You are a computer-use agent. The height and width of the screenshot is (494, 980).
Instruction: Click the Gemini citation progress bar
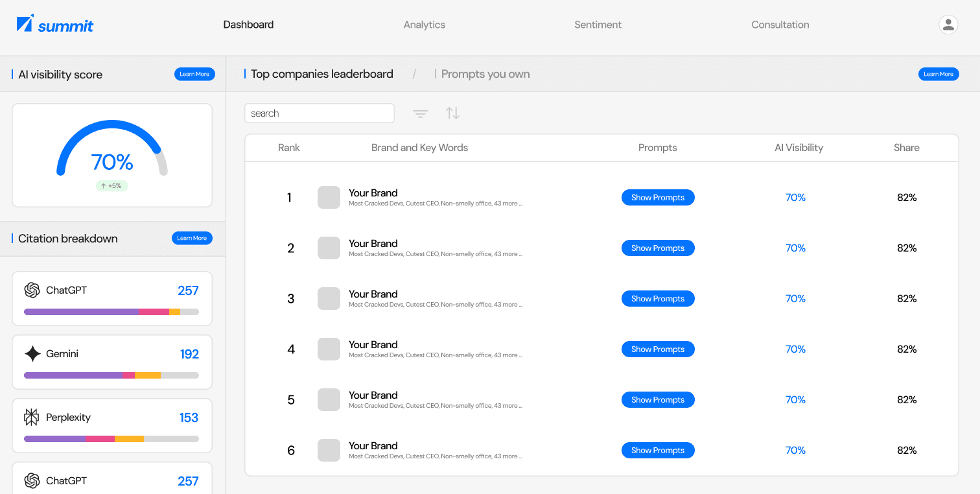[111, 375]
